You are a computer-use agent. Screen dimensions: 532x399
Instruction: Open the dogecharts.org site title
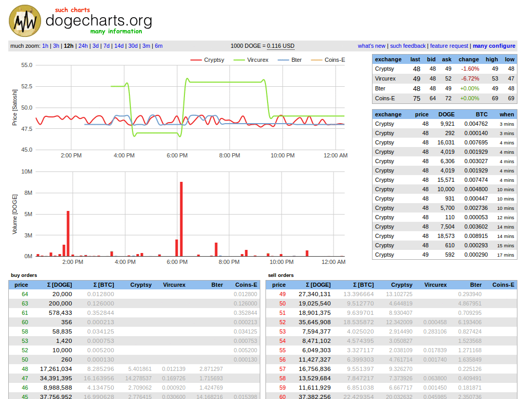click(99, 21)
